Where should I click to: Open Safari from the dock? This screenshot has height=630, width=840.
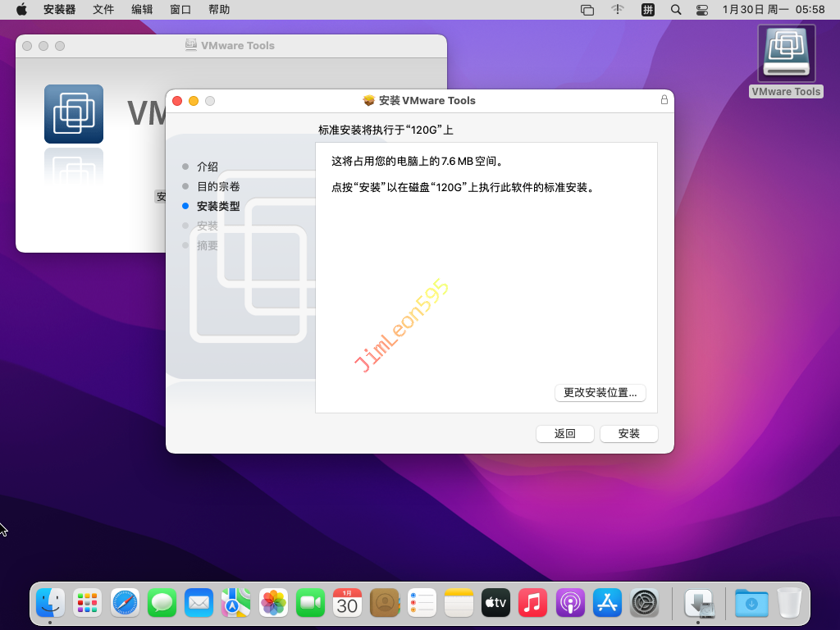point(126,604)
